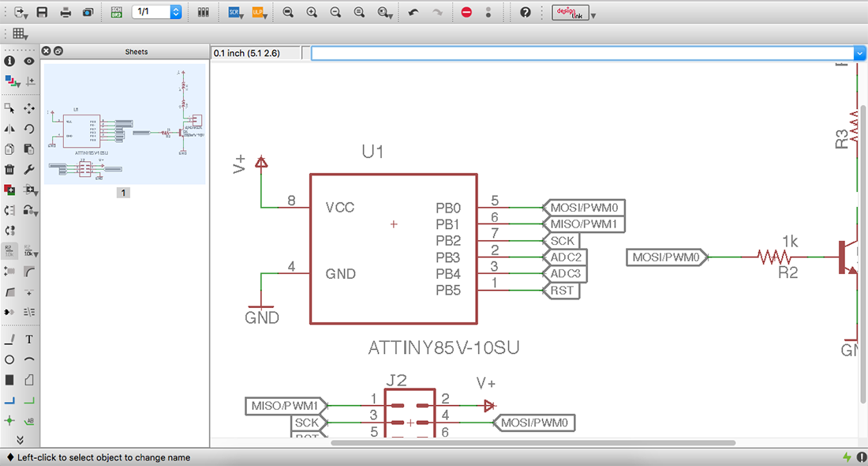This screenshot has width=868, height=466.
Task: Select the Change wrench tool
Action: tap(29, 170)
